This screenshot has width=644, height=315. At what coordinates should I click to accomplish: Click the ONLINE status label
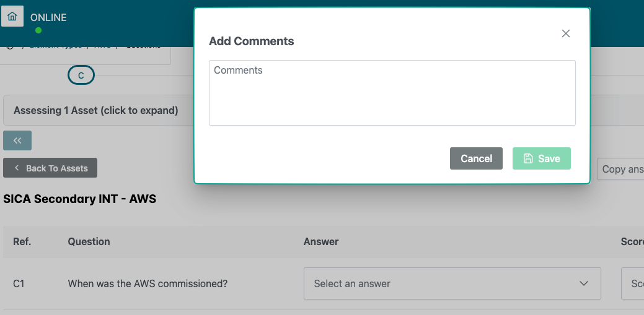pyautogui.click(x=48, y=17)
